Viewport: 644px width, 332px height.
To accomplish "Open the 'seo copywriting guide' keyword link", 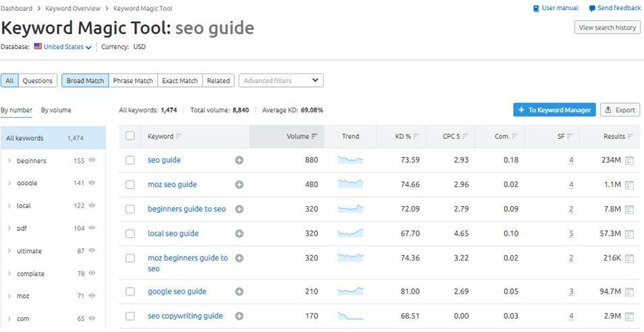I will [185, 316].
